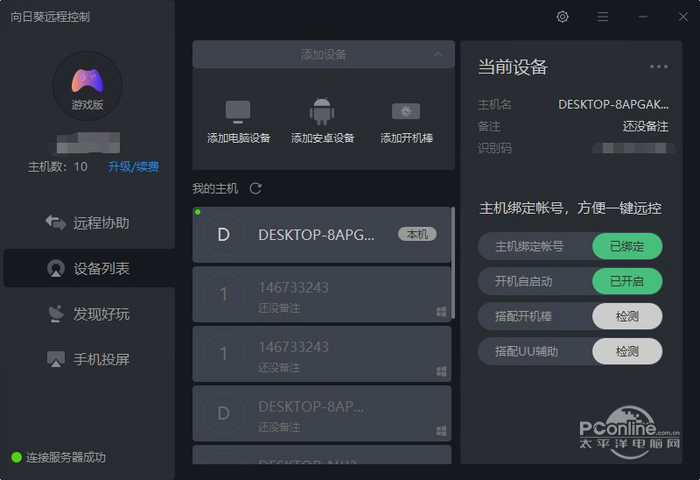The width and height of the screenshot is (700, 480).
Task: Toggle the 已绑定 account binding switch
Action: [627, 246]
